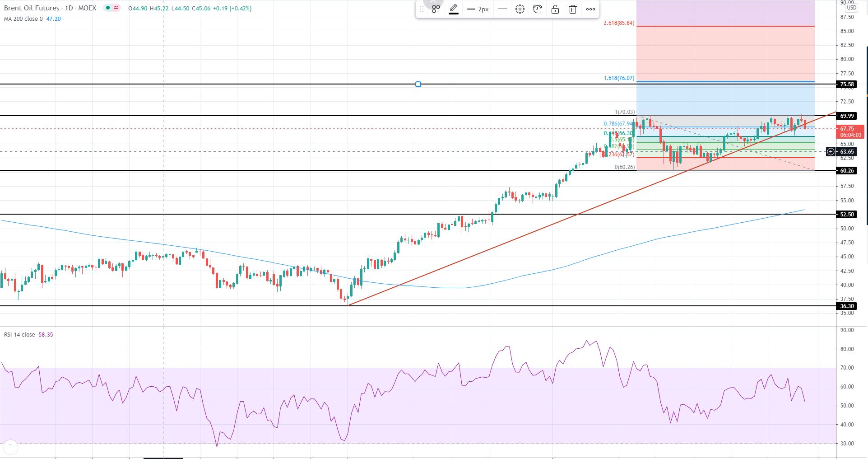Click the 52.50 price label on axis
Screen dimensions: 868x459
[x=847, y=215]
